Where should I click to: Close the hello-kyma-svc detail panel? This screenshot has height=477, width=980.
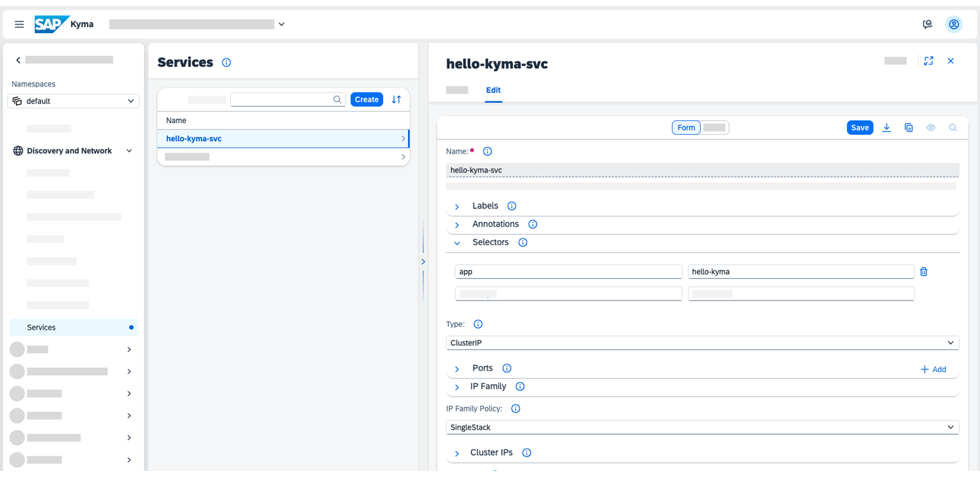click(951, 61)
